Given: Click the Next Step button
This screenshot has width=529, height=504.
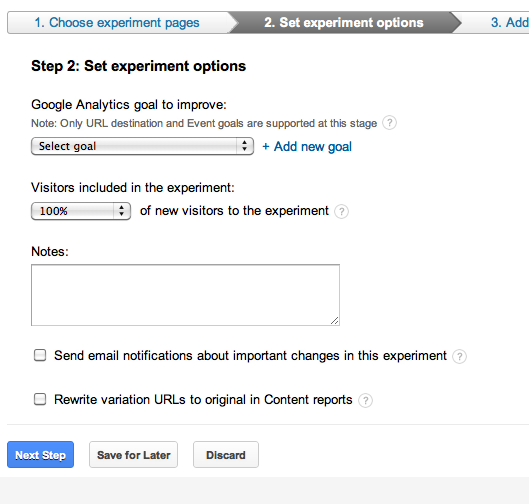Looking at the screenshot, I should pyautogui.click(x=40, y=455).
